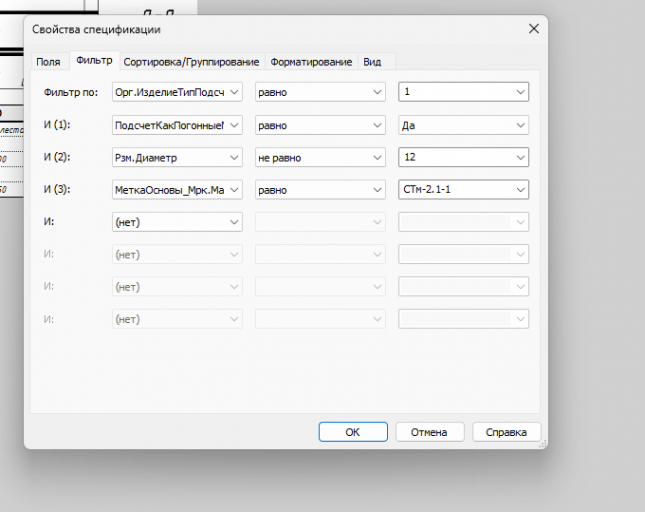Image resolution: width=645 pixels, height=512 pixels.
Task: Select the Фильтр tab
Action: [x=94, y=60]
